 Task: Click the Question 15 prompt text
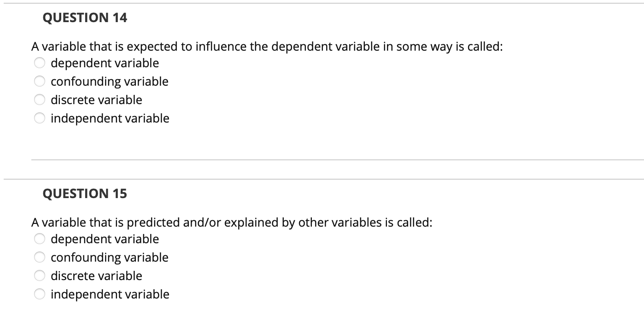pyautogui.click(x=231, y=222)
